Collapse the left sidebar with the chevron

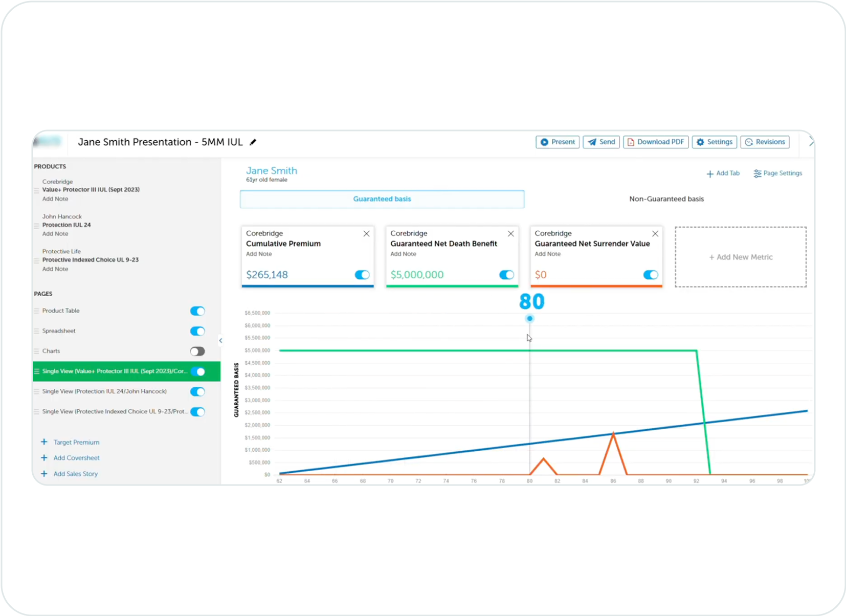coord(220,340)
